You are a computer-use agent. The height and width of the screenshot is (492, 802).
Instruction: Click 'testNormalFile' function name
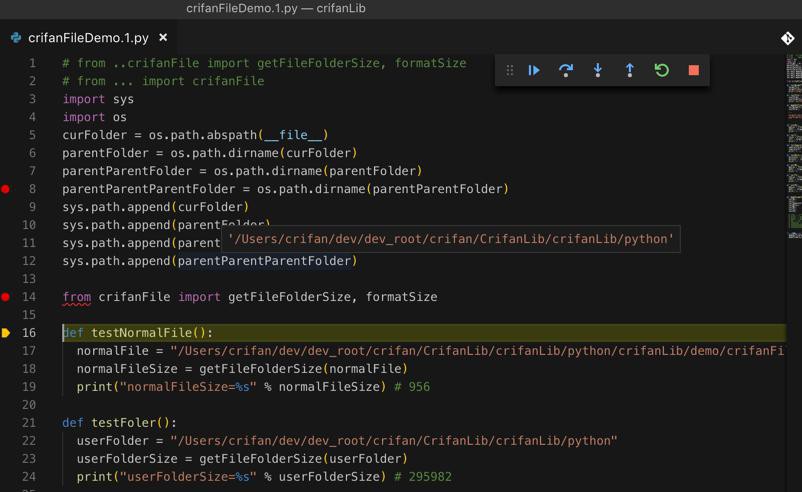[142, 333]
